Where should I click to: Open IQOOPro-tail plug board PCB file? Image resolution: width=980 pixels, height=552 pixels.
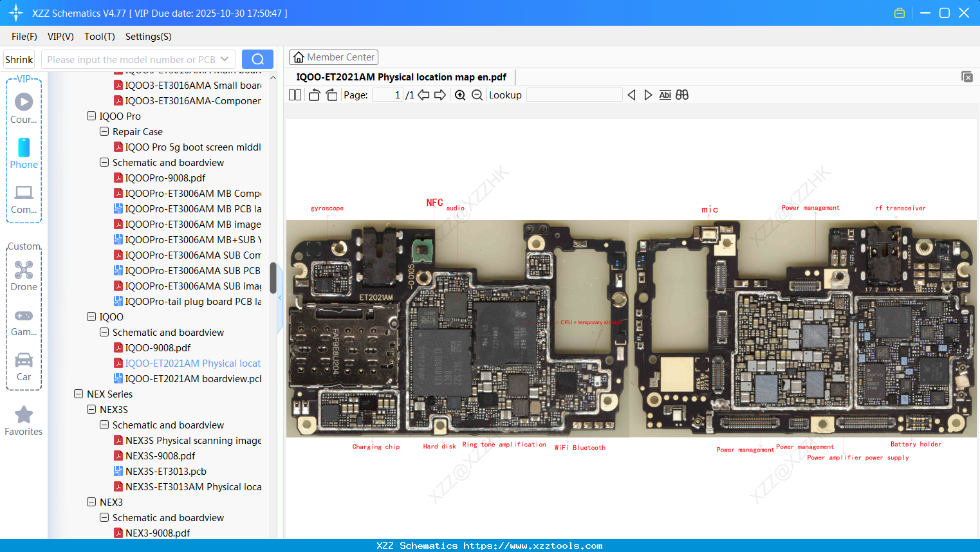[187, 302]
